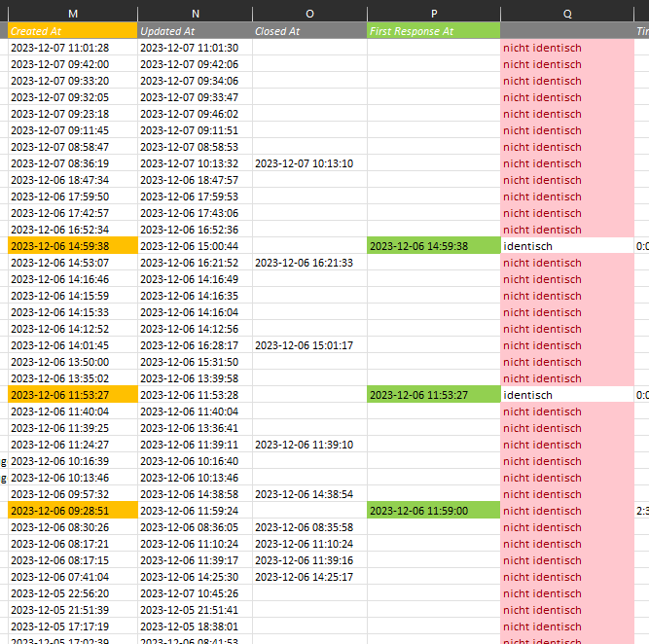Click 'nicht identisch' in the 09:28:51 row
Viewport: 649px width, 644px height.
click(x=542, y=511)
